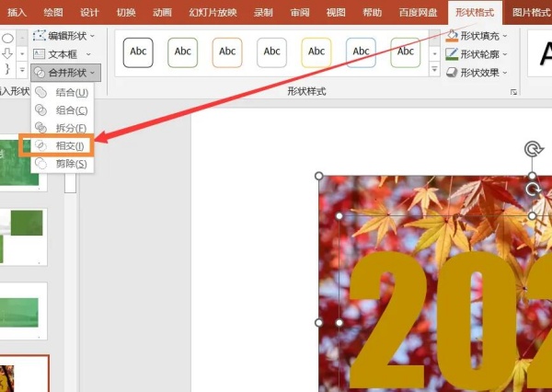Apply the black outline Abc style
This screenshot has width=552, height=392.
[x=138, y=52]
